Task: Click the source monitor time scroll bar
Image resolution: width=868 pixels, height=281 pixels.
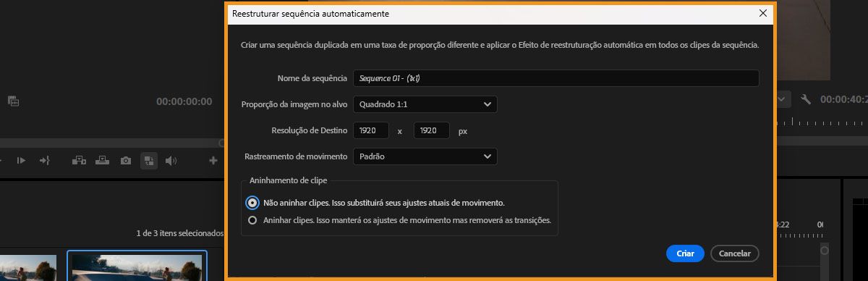Action: [x=112, y=143]
